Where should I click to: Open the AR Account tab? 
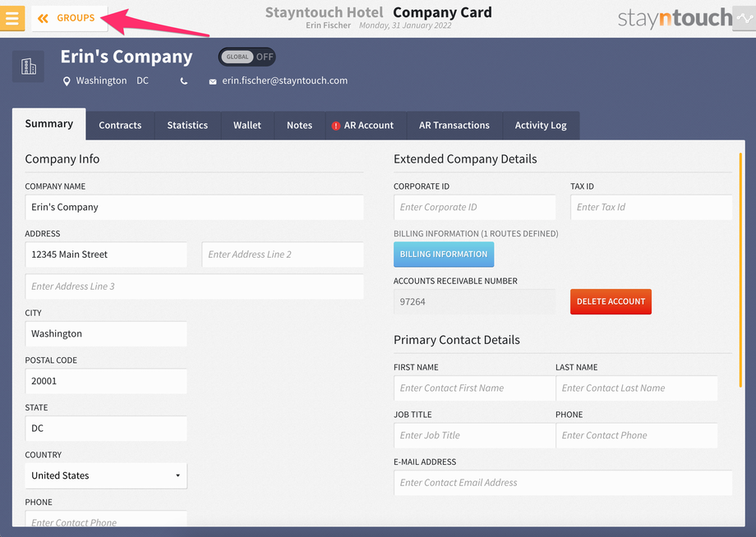click(x=366, y=126)
